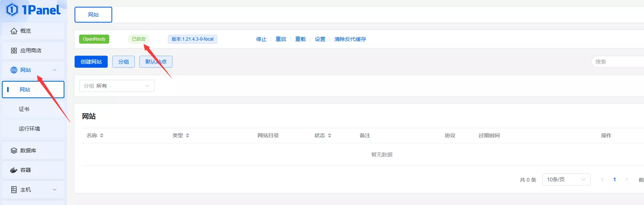The image size is (644, 205).
Task: Open the 10条/页 page size dropdown
Action: (566, 179)
